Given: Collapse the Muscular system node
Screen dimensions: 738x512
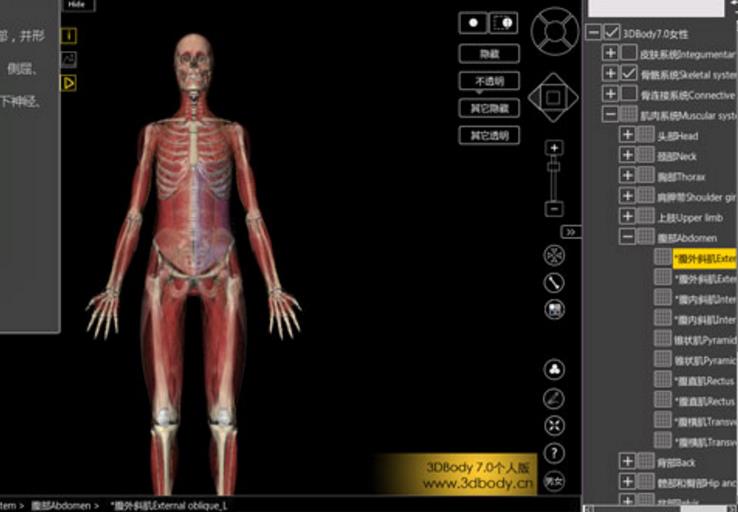Looking at the screenshot, I should pos(610,114).
